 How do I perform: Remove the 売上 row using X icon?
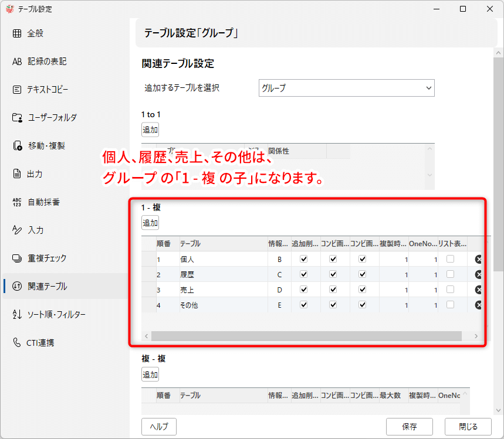pos(478,290)
